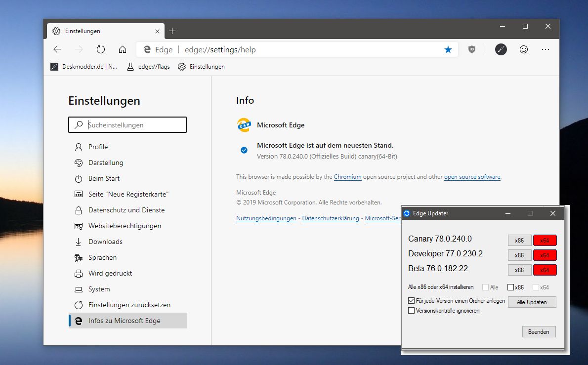Select Infos zu Microsoft Edge

click(128, 321)
